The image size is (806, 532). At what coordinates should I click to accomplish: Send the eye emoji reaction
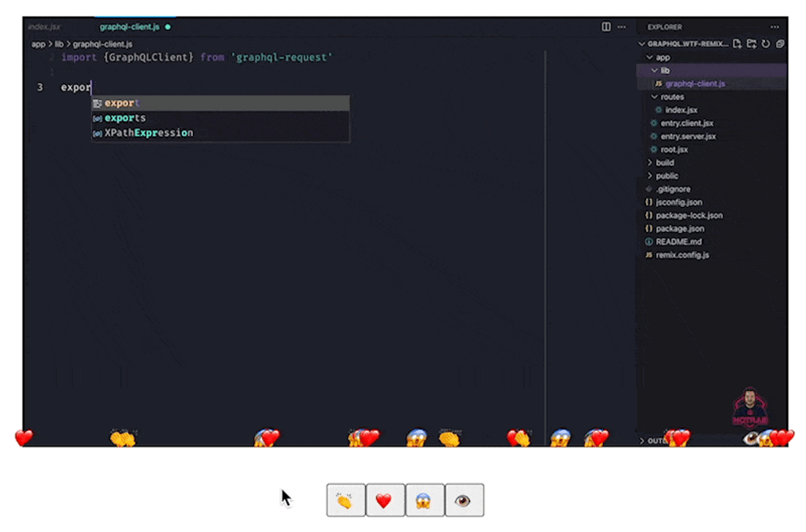point(464,500)
